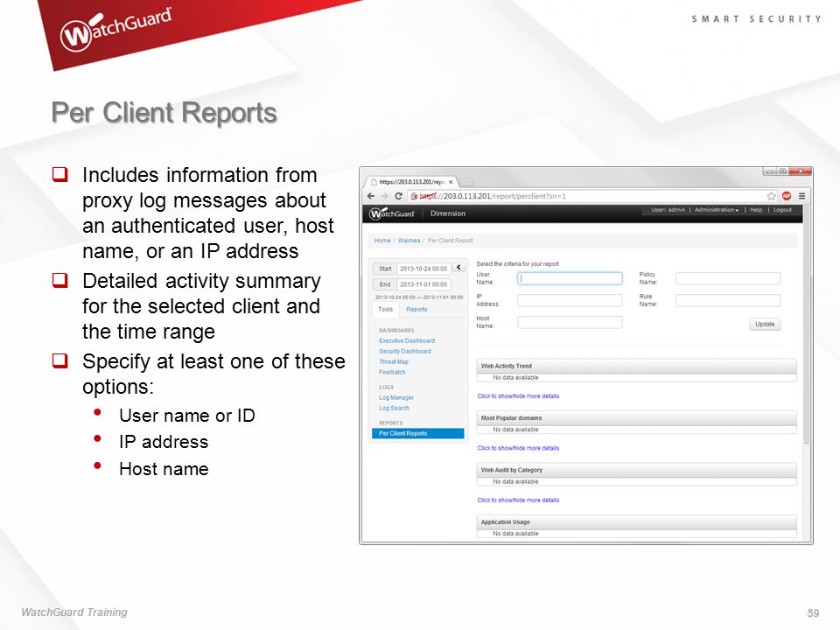Click the Logout link
The height and width of the screenshot is (630, 840).
tap(782, 210)
